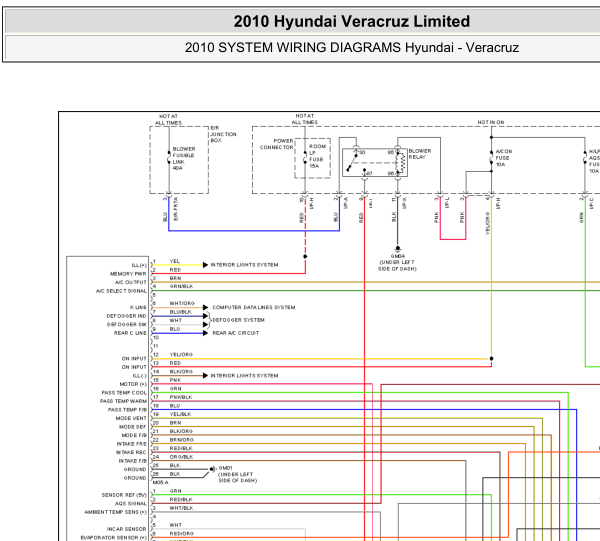Click the 'GRN/BLK' wire color label at pin 4
The image size is (600, 541).
181,286
